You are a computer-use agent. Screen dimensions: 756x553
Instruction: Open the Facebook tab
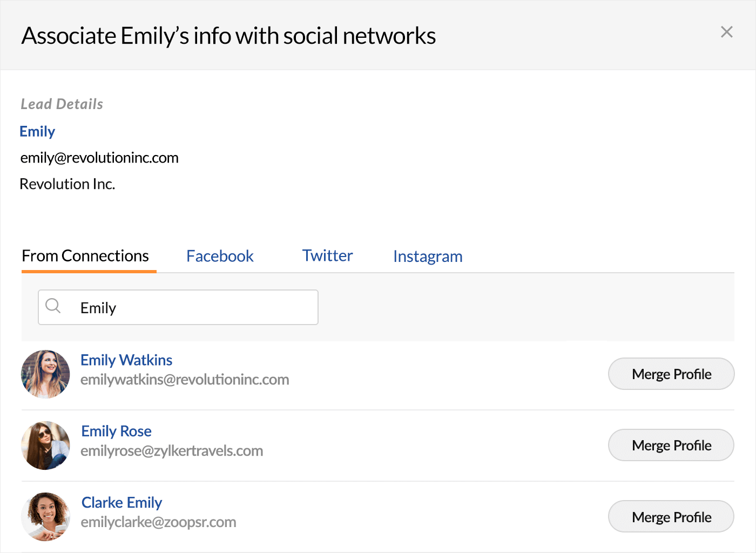point(220,256)
